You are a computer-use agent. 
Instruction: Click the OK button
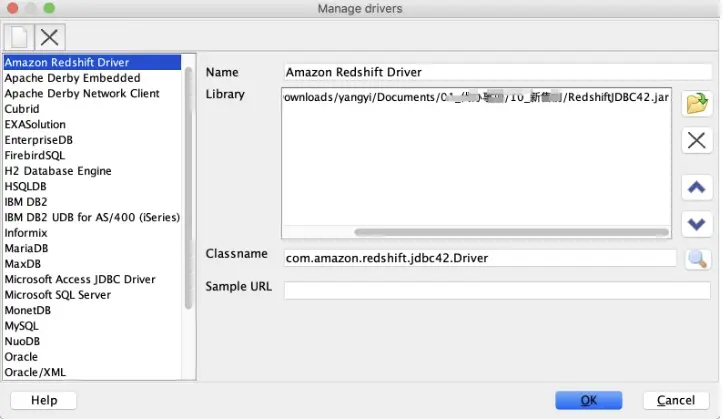[x=588, y=400]
